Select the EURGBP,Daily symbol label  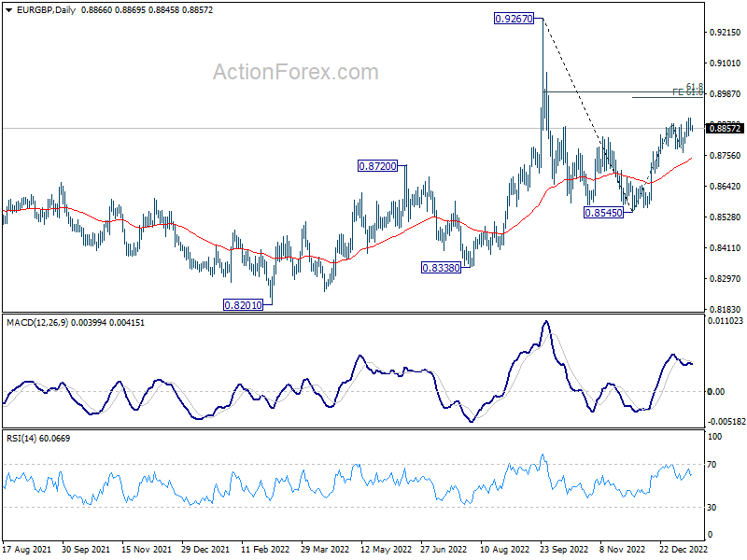point(46,10)
